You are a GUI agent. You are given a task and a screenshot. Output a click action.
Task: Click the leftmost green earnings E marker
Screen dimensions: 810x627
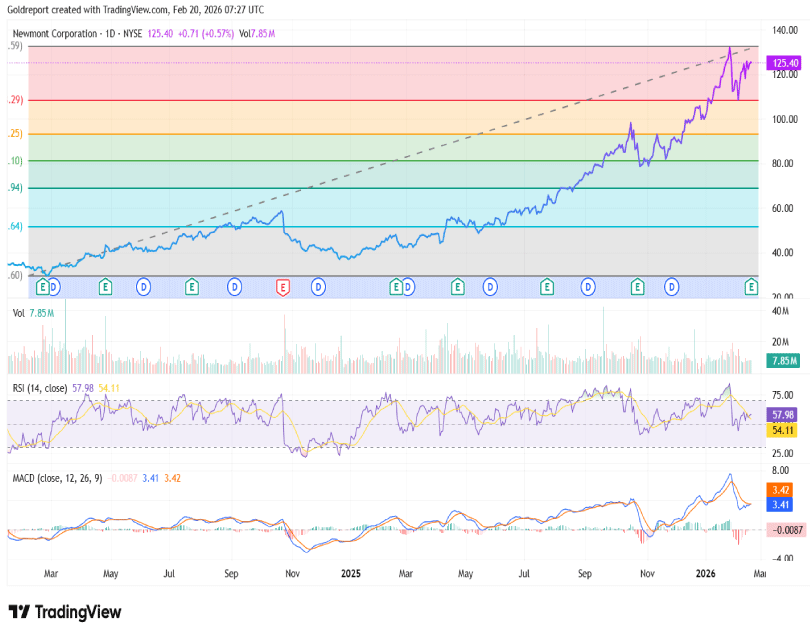coord(42,287)
